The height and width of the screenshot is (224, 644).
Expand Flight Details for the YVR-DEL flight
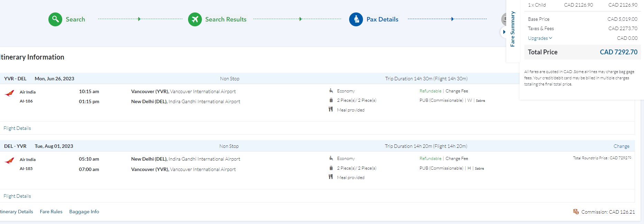(x=17, y=128)
